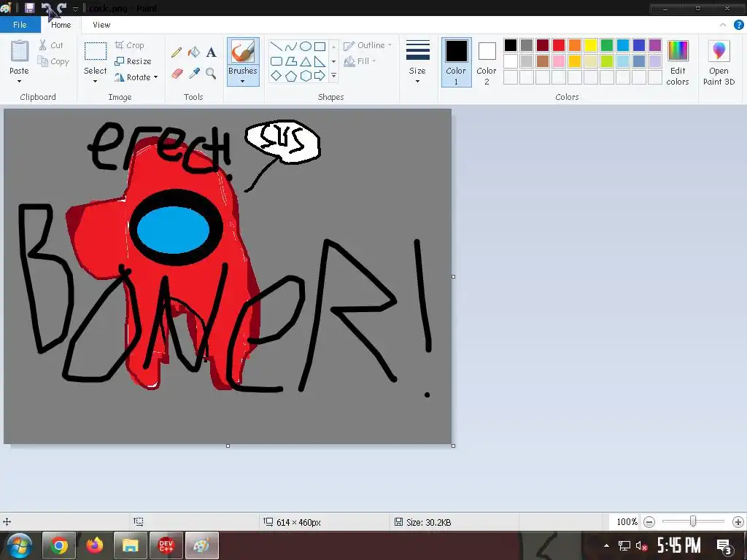Pick the Line shape
The image size is (747, 560).
276,46
